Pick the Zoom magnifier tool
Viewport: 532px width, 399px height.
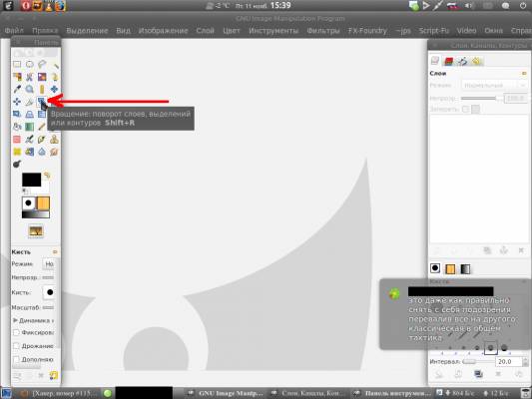point(30,89)
